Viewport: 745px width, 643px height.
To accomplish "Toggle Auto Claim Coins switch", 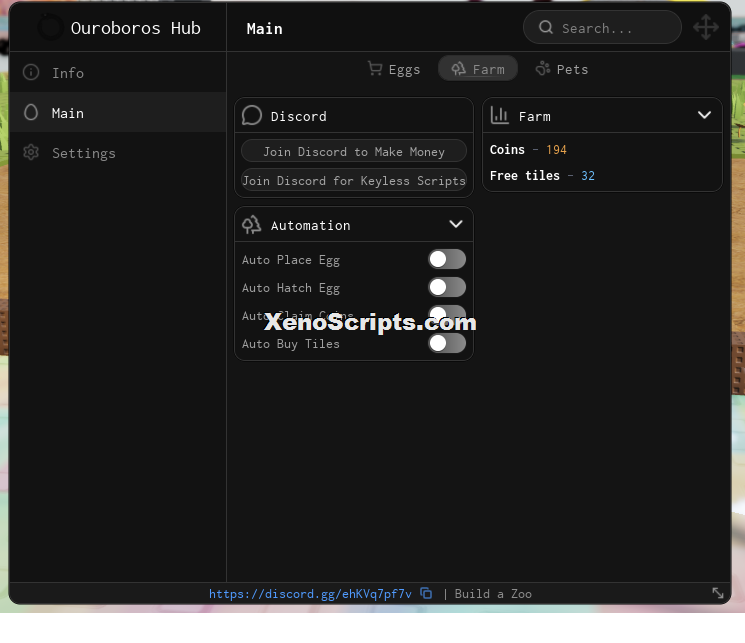I will coord(447,313).
